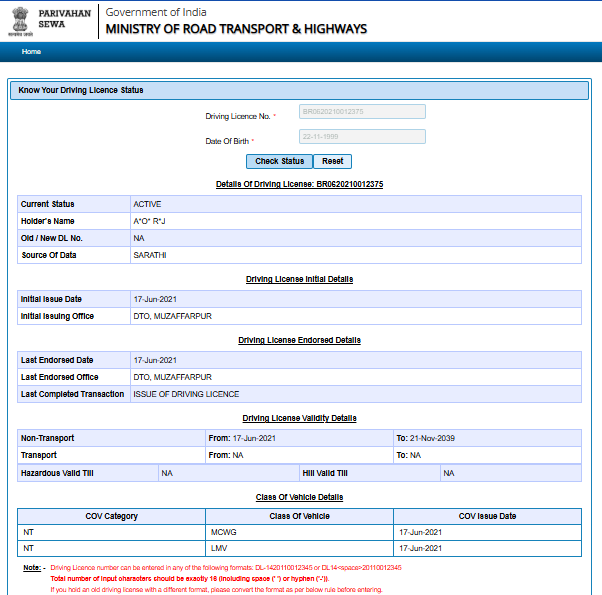Focus the Date Of Birth input field
Image resolution: width=602 pixels, height=595 pixels.
click(x=362, y=137)
